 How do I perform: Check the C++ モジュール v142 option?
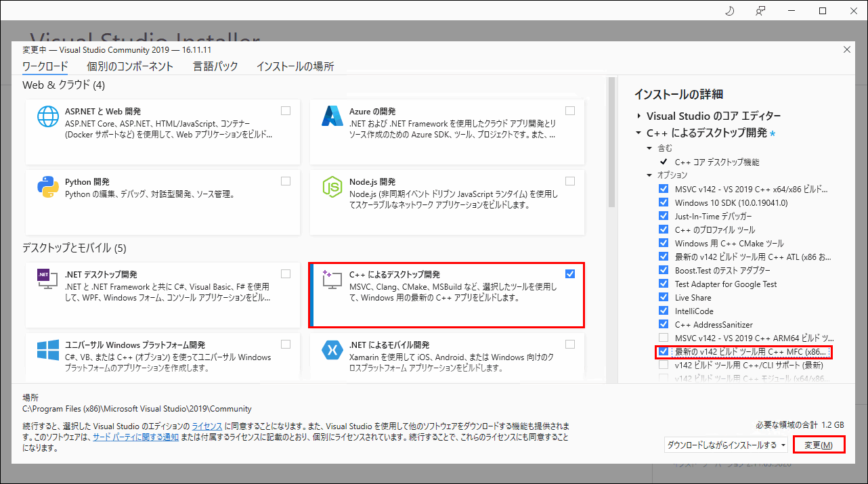click(x=664, y=378)
